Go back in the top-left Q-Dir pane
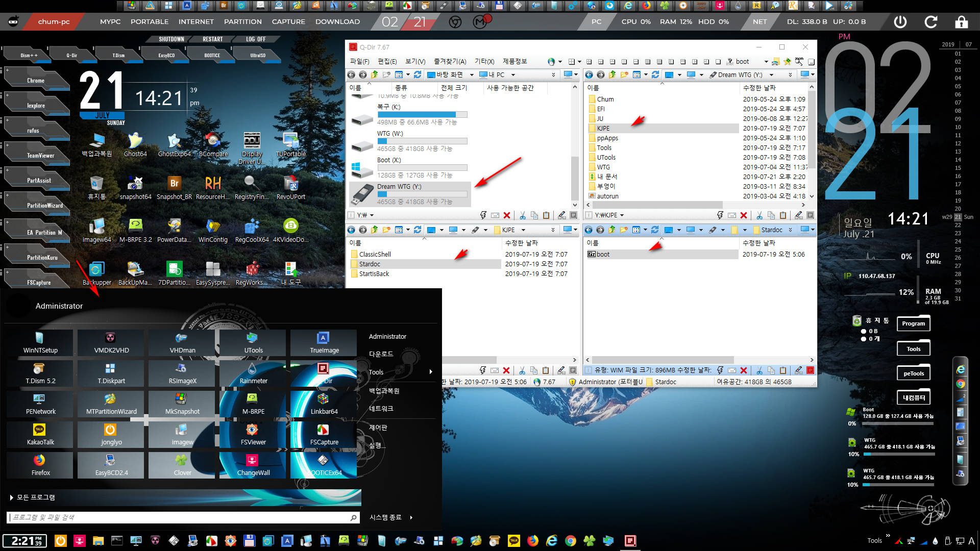 tap(351, 74)
